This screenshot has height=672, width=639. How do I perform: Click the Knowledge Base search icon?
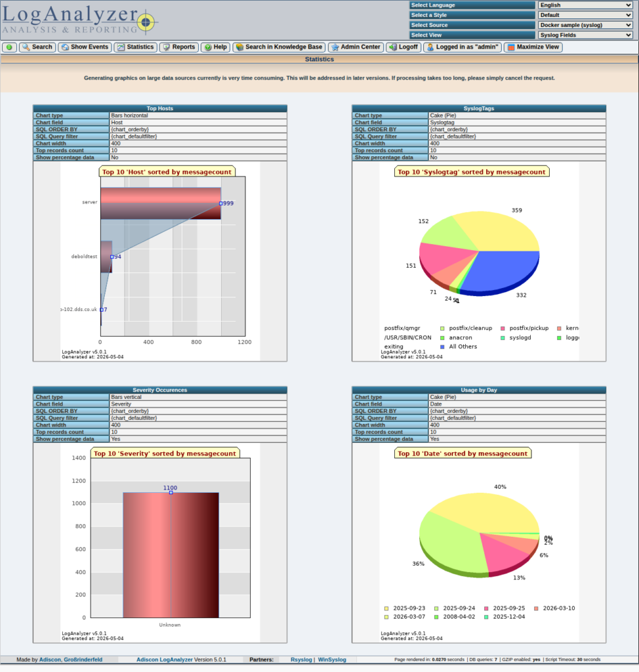point(240,47)
